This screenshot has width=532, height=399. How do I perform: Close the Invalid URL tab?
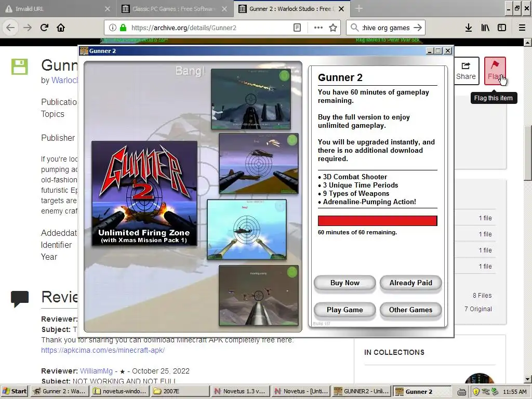click(107, 9)
